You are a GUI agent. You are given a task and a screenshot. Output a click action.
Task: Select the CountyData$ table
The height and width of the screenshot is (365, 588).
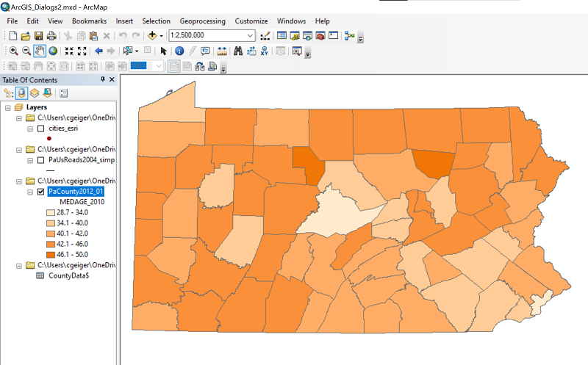click(x=68, y=276)
